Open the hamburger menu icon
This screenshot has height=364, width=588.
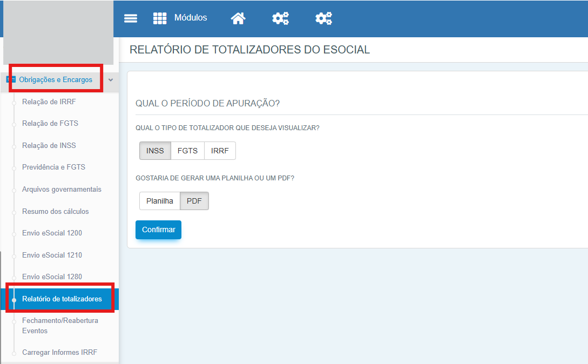point(131,18)
